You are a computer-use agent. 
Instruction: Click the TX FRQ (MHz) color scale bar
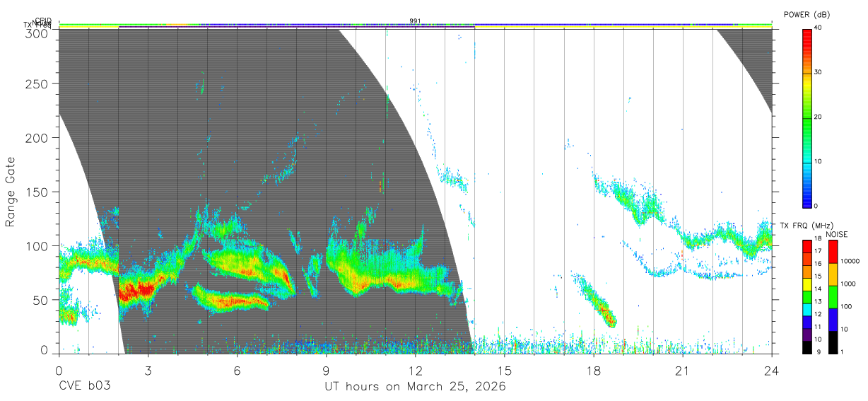807,296
